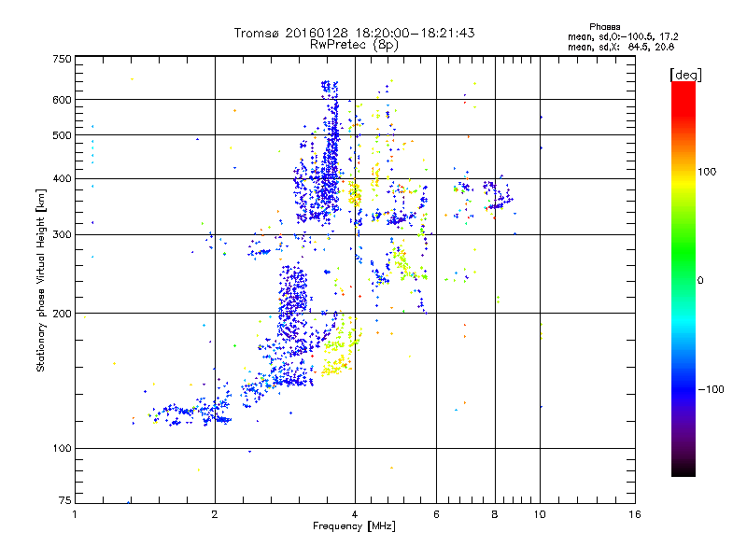Click the subtitle 'RwPretec (8p)'

354,45
